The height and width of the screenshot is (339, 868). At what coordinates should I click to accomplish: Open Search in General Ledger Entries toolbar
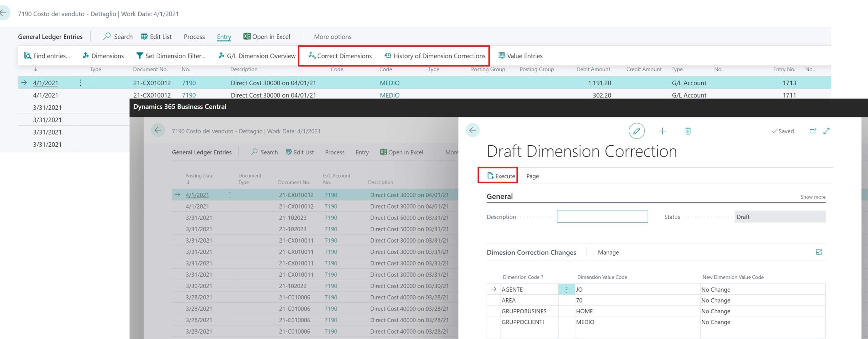tap(118, 37)
